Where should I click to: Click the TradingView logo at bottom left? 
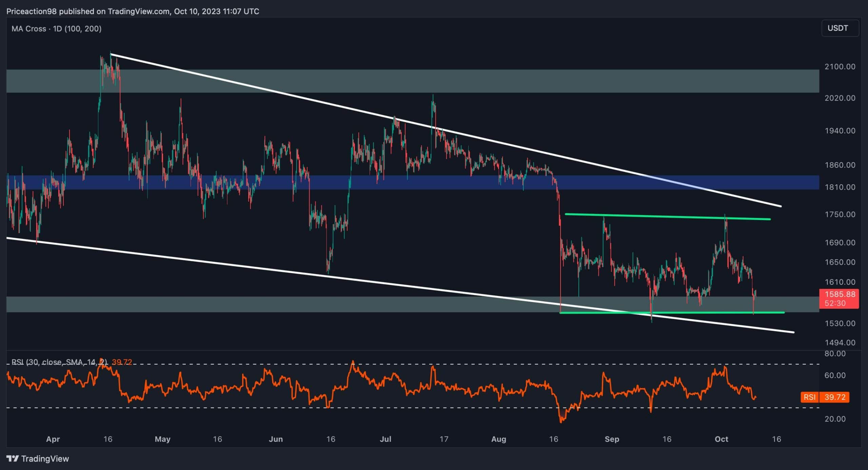coord(38,459)
